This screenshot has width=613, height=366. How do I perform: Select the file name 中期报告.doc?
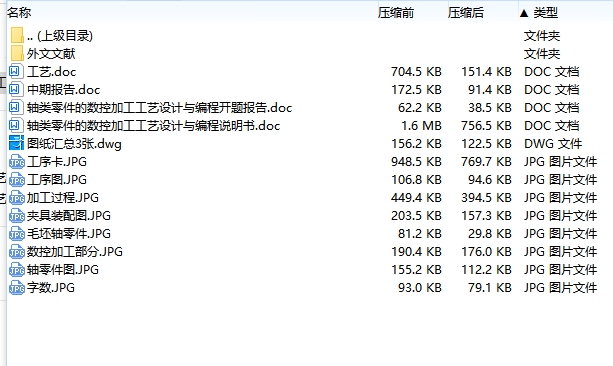point(64,90)
